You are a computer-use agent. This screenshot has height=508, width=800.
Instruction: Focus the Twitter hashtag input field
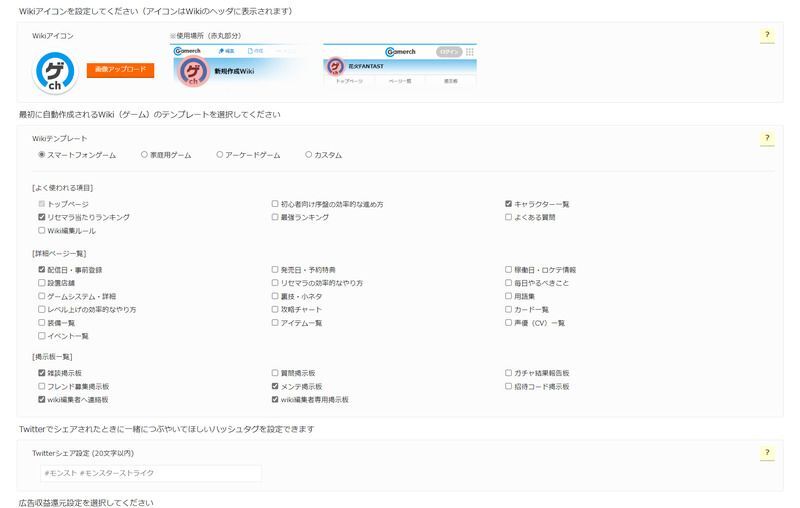(x=148, y=472)
